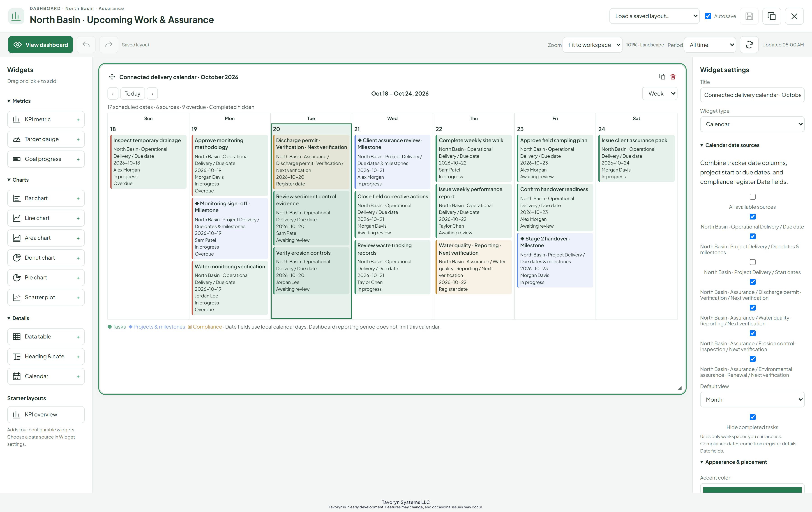The height and width of the screenshot is (512, 812).
Task: Collapse Calendar date sources section
Action: point(729,145)
